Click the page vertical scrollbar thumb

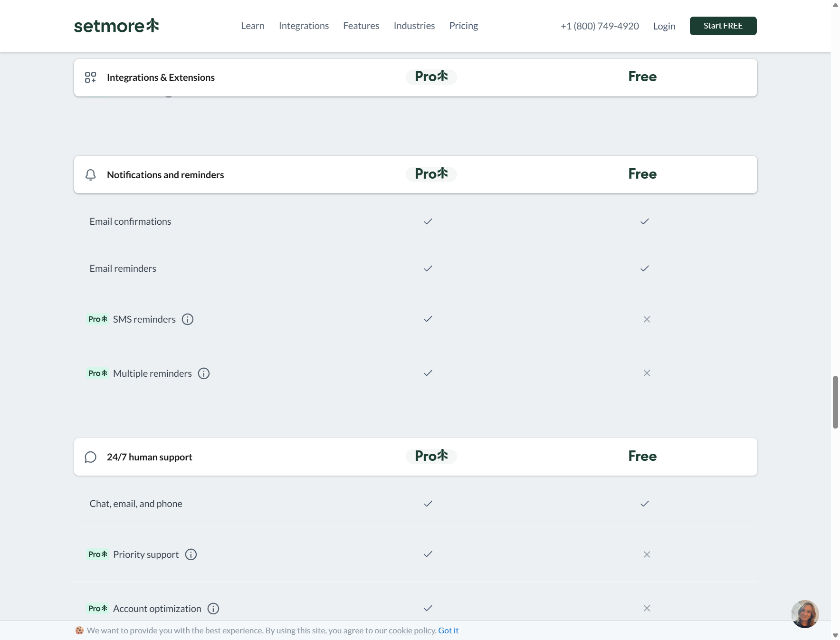pos(835,402)
